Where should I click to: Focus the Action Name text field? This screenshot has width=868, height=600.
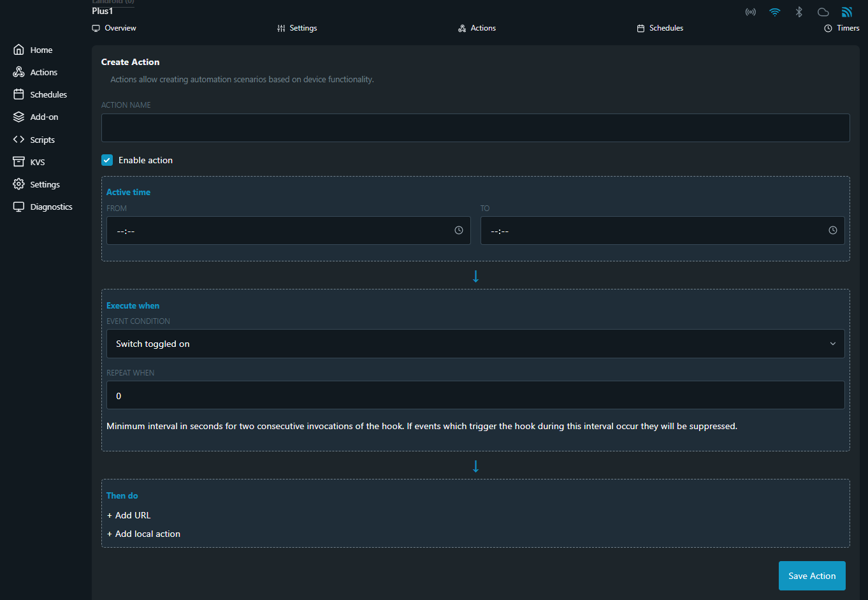[475, 128]
